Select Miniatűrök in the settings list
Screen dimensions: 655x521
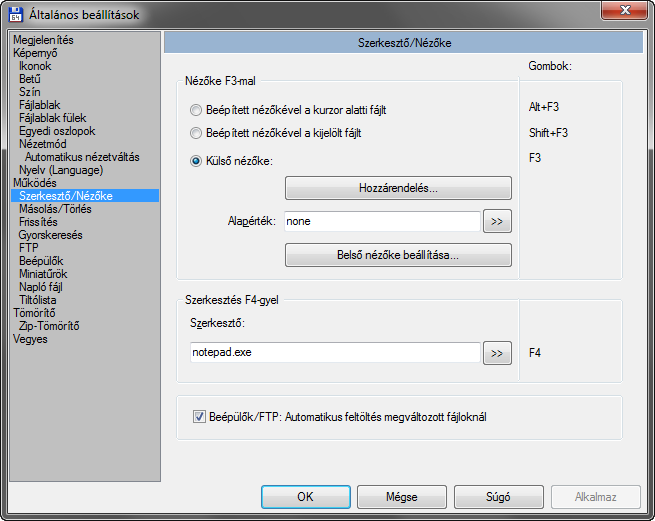click(43, 274)
